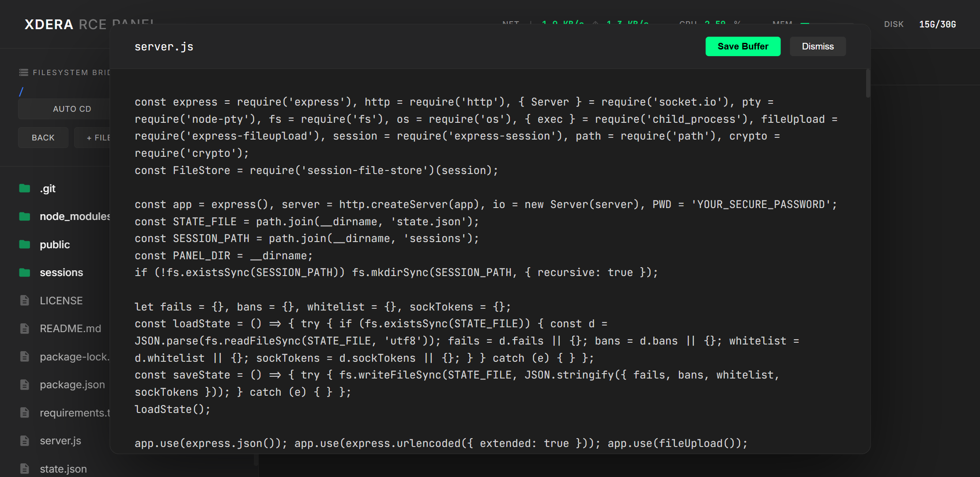Open the server.js entry in file list
The width and height of the screenshot is (980, 477).
[60, 441]
